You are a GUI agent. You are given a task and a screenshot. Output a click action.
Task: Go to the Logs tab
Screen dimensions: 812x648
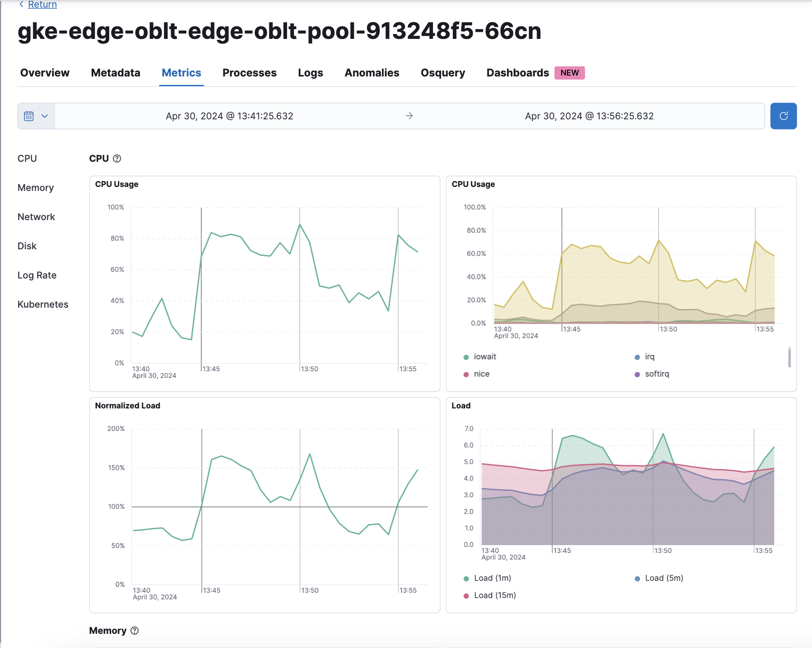tap(310, 73)
